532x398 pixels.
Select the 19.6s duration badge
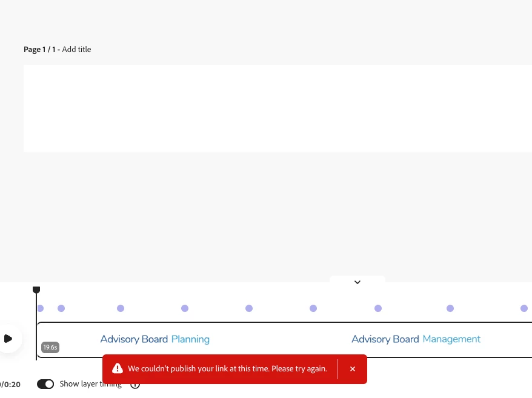click(50, 347)
